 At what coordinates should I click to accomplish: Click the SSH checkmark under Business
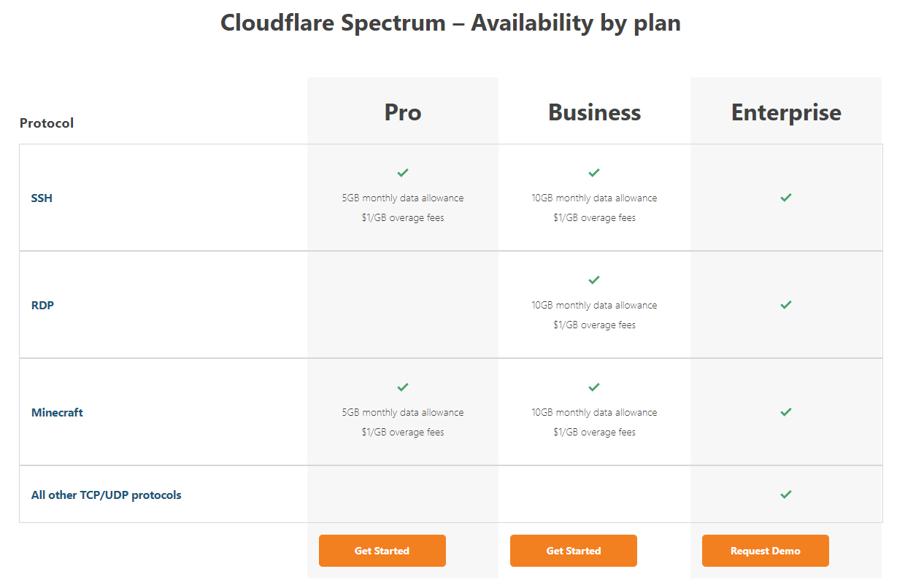pos(594,173)
